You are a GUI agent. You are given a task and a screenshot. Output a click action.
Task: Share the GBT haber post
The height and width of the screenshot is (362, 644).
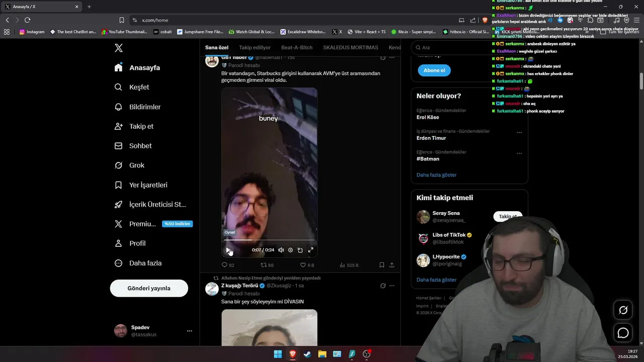pos(392,265)
